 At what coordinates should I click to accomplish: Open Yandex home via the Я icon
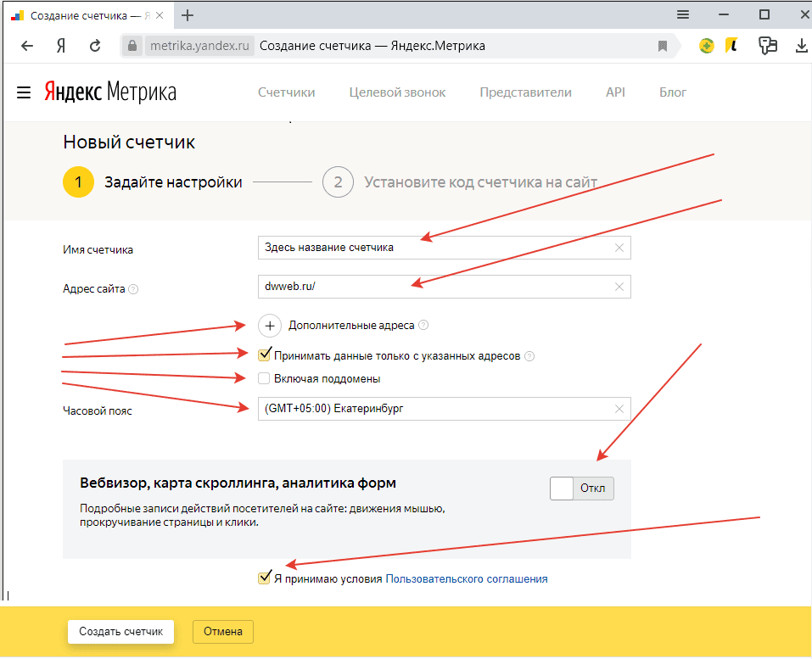61,46
